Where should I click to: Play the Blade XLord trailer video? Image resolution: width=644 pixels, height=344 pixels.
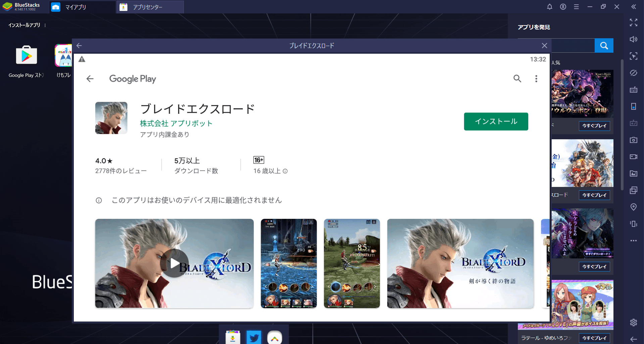point(174,263)
